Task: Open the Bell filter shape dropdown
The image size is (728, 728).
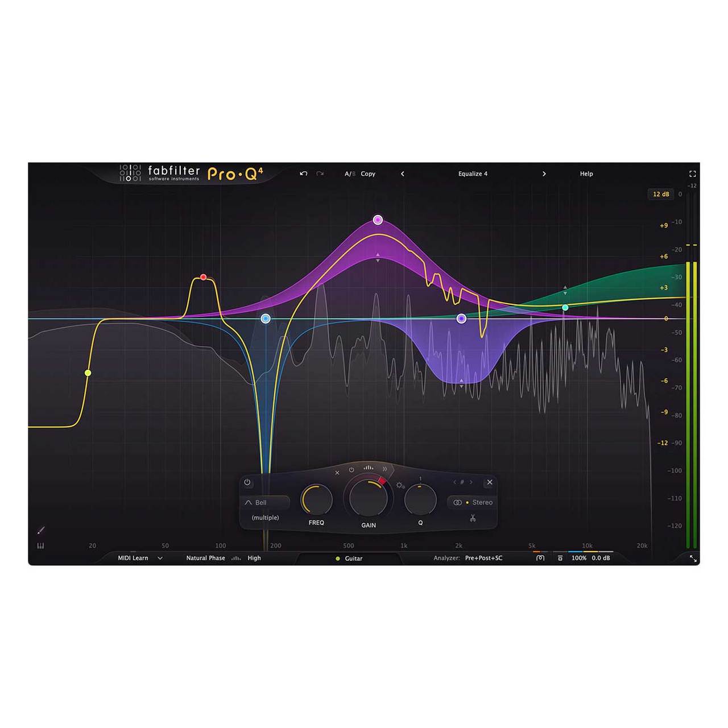Action: (x=263, y=502)
